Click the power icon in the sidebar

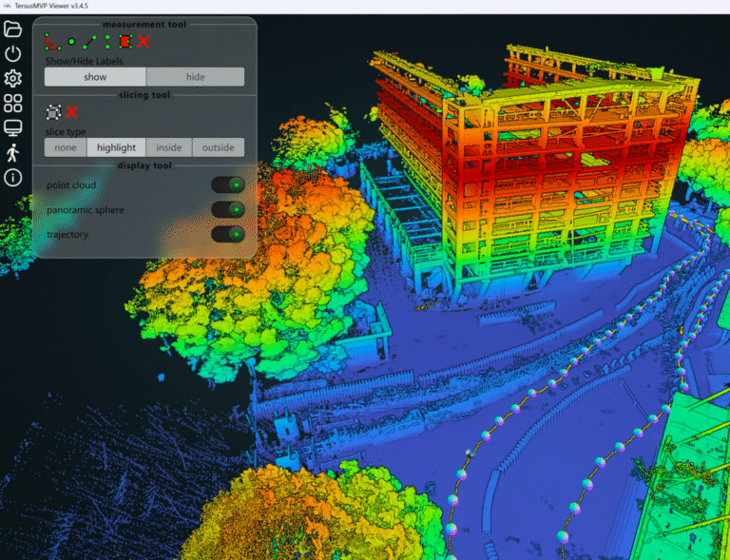(x=13, y=53)
